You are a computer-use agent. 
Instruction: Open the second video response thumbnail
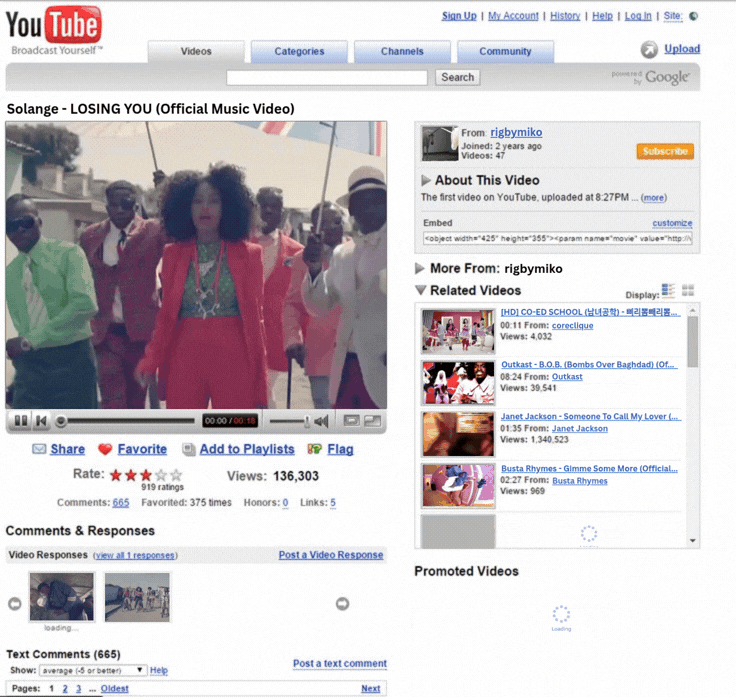coord(137,597)
